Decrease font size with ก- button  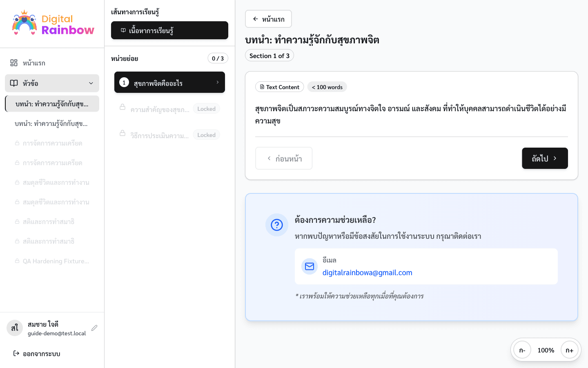[522, 350]
